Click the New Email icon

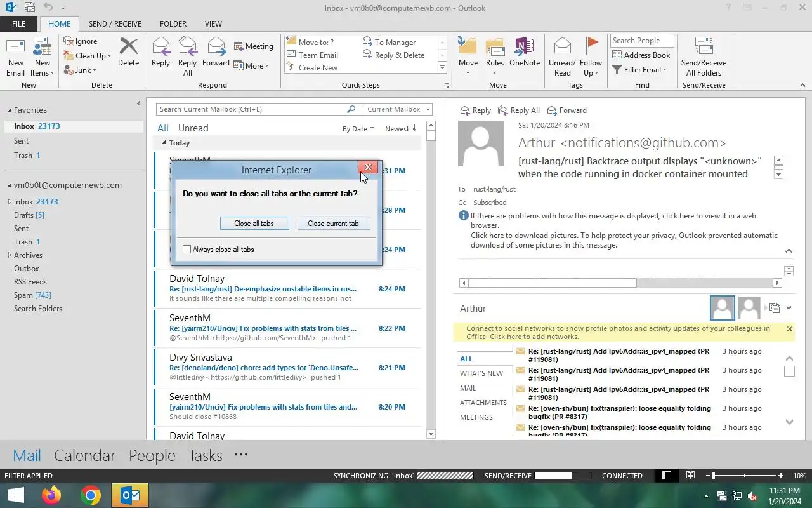pos(15,47)
